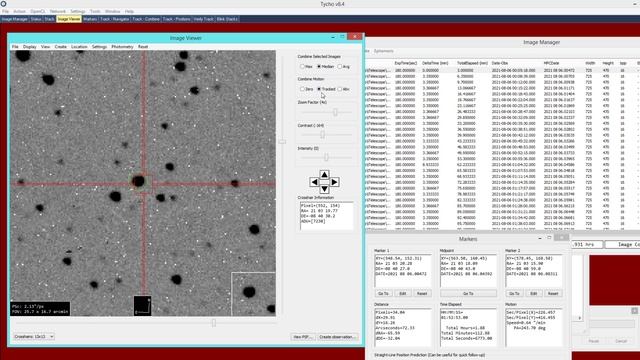Click the MPCDate column header

(551, 63)
